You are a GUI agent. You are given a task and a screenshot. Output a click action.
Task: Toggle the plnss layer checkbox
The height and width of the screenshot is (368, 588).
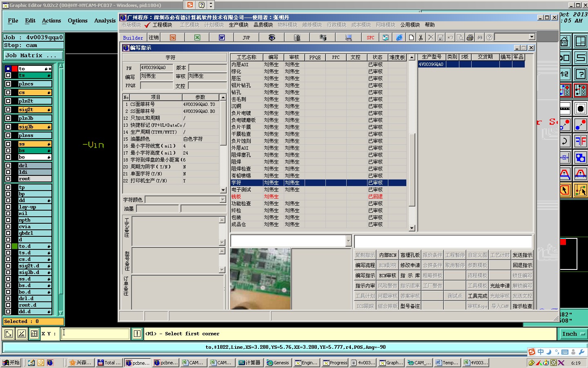point(8,135)
